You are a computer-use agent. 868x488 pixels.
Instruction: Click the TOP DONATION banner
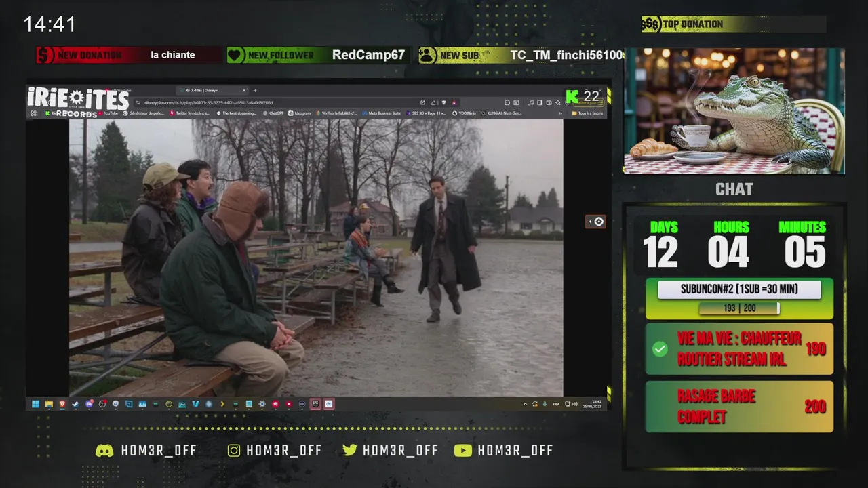point(734,24)
